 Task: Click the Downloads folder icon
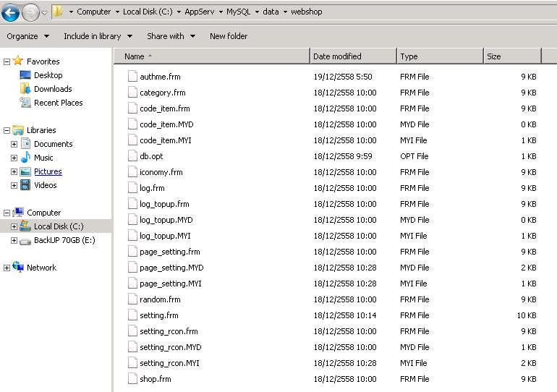coord(25,88)
